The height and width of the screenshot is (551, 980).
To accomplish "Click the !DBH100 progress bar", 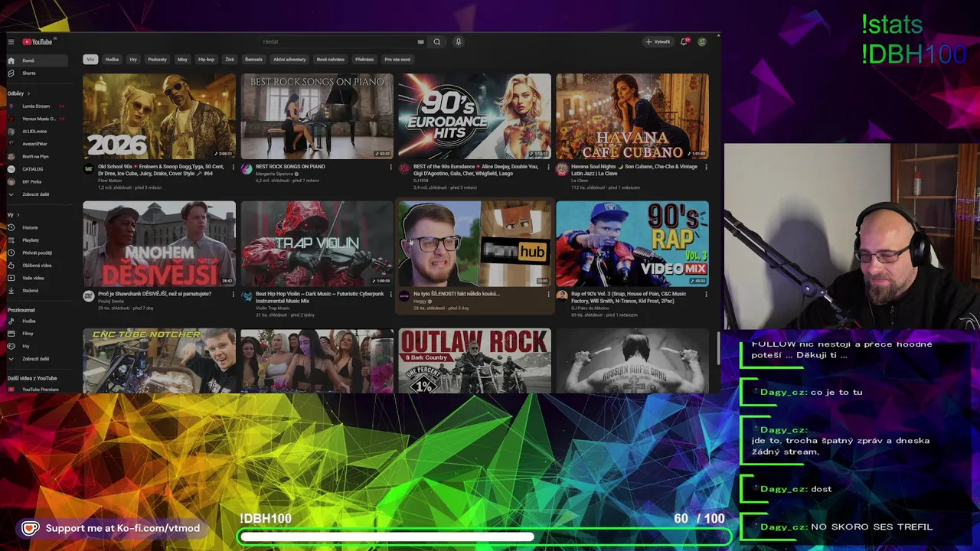I will [484, 537].
